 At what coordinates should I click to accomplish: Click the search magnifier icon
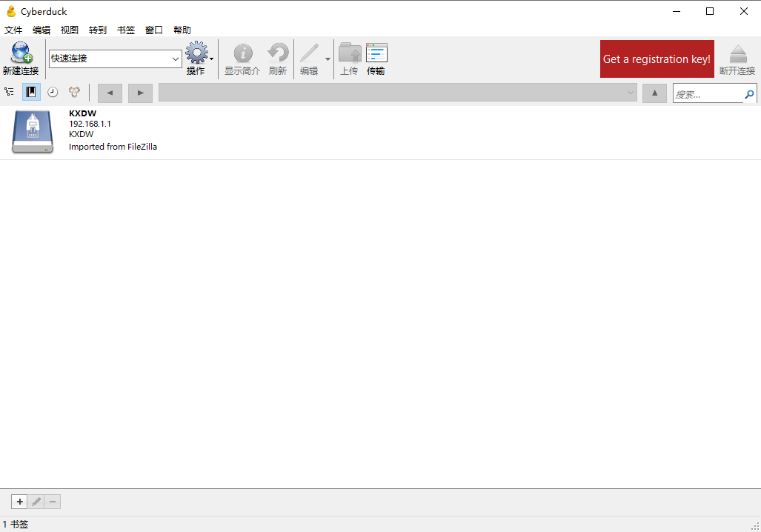pyautogui.click(x=749, y=93)
